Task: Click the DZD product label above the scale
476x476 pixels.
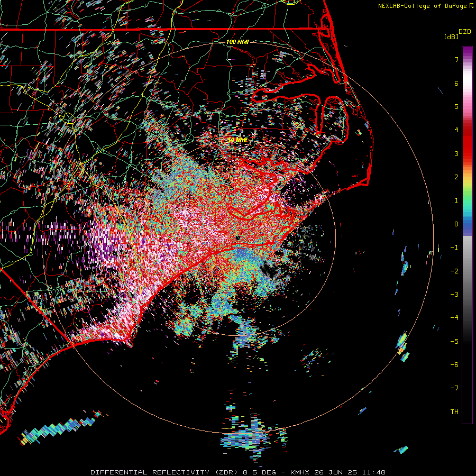Action: click(465, 32)
